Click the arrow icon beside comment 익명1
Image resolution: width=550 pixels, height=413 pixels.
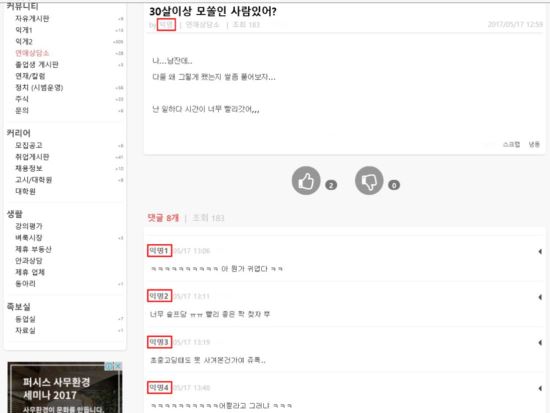tap(540, 251)
